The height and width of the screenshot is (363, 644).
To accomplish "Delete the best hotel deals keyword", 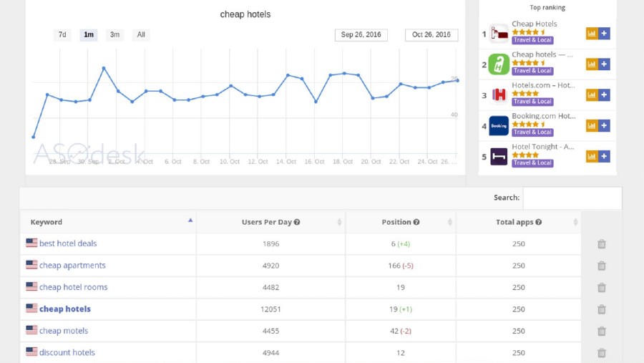I will [x=601, y=244].
